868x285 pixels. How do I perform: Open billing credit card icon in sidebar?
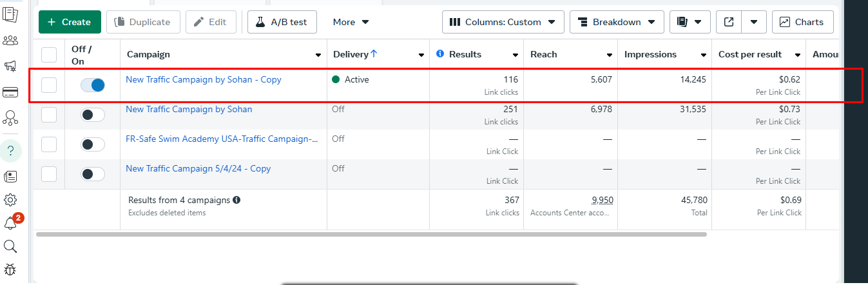point(10,92)
